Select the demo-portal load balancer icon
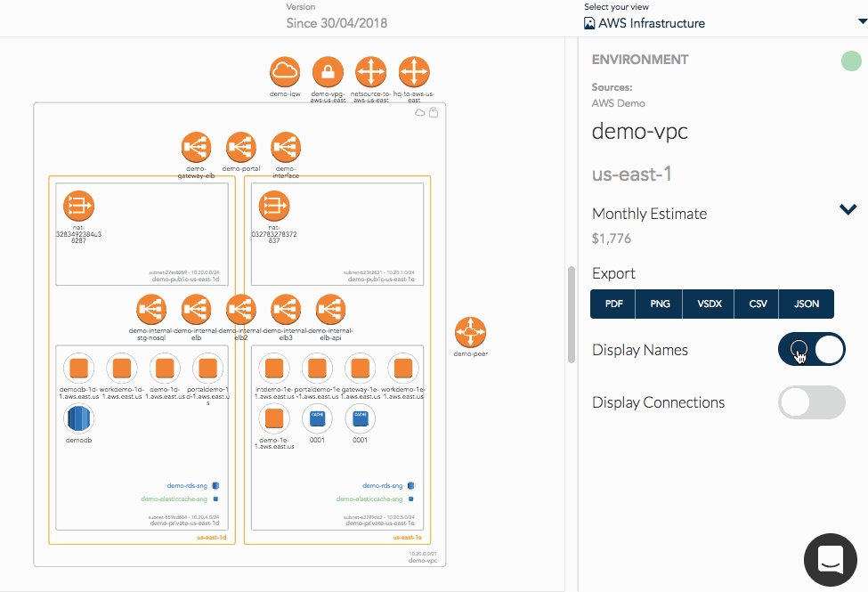Screen dimensions: 868x592 click(x=240, y=147)
